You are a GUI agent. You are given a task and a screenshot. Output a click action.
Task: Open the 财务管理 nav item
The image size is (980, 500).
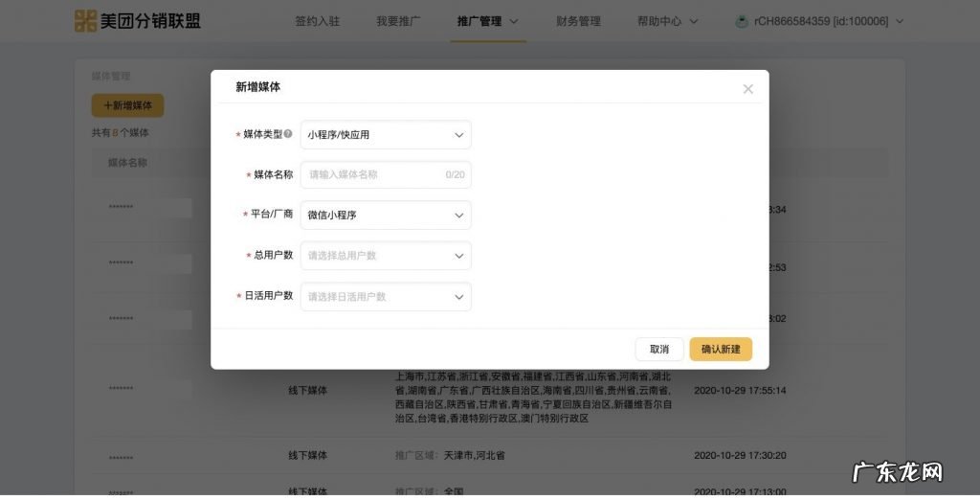point(578,21)
